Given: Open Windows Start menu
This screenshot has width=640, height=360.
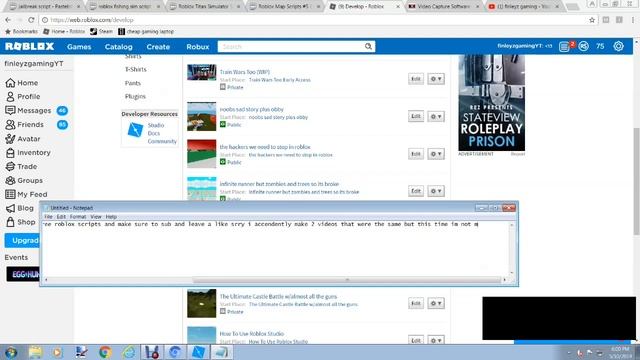Looking at the screenshot, I should point(11,352).
